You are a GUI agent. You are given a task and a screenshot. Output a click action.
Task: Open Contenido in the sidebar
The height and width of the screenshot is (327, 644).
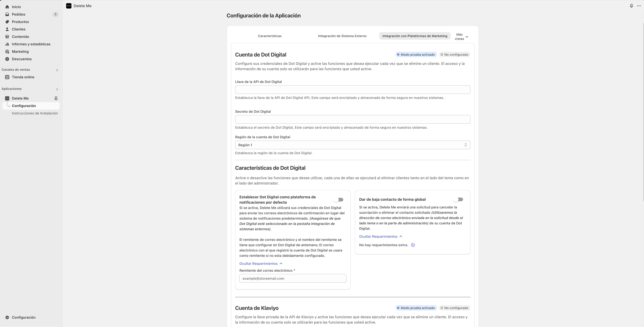pyautogui.click(x=20, y=37)
